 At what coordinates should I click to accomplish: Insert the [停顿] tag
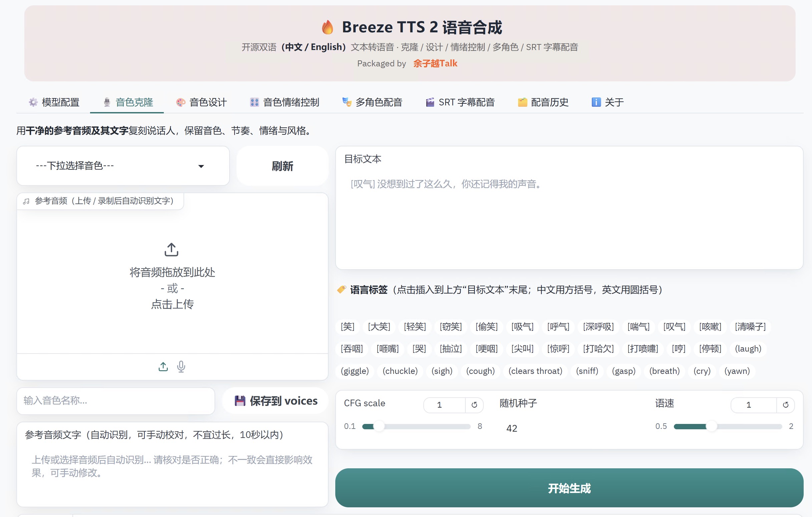coord(710,349)
